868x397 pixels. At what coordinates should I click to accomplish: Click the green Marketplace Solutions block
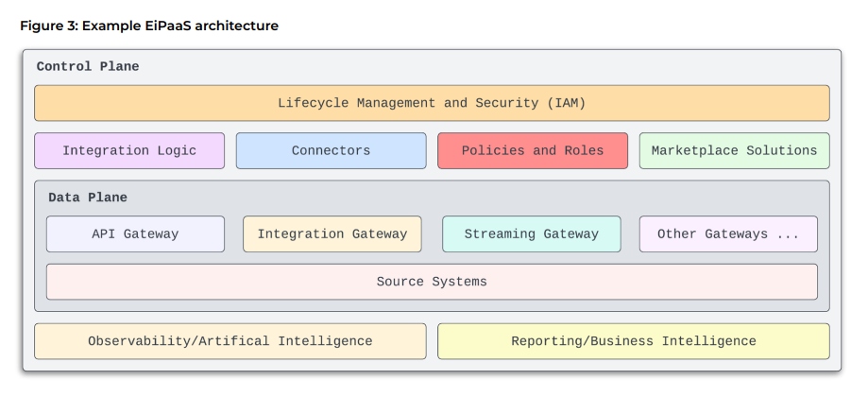click(734, 150)
